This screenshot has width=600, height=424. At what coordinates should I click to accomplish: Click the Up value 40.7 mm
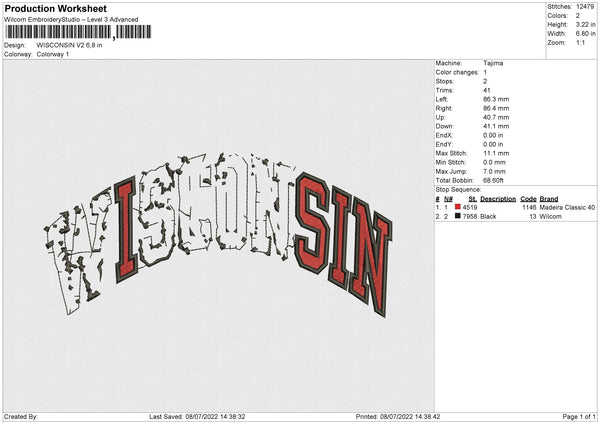(496, 117)
